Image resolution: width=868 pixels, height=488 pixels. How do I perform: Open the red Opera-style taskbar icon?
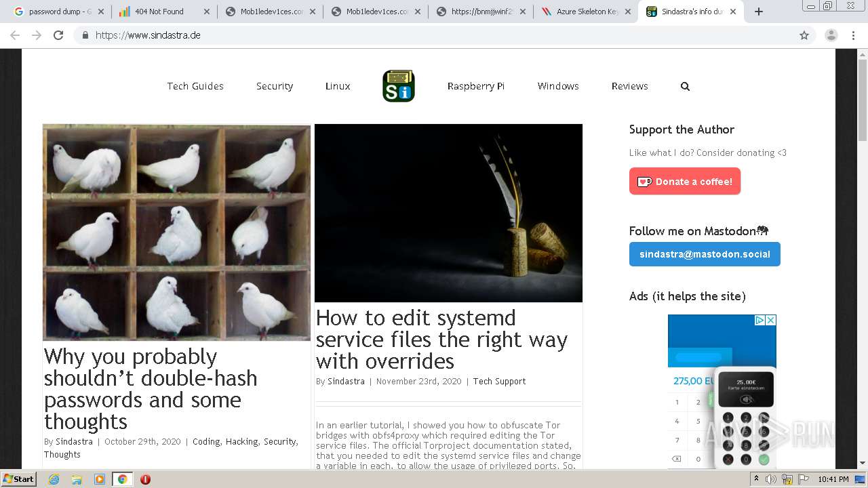pyautogui.click(x=145, y=479)
